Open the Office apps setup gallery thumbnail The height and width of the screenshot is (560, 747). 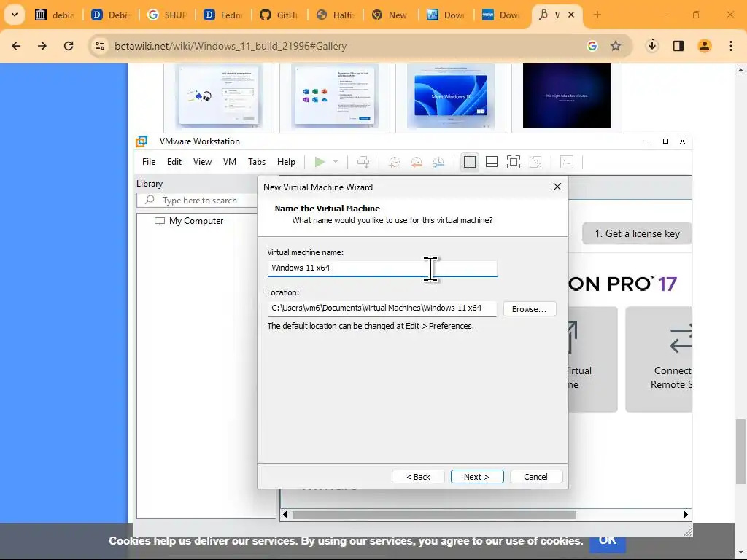click(x=335, y=97)
